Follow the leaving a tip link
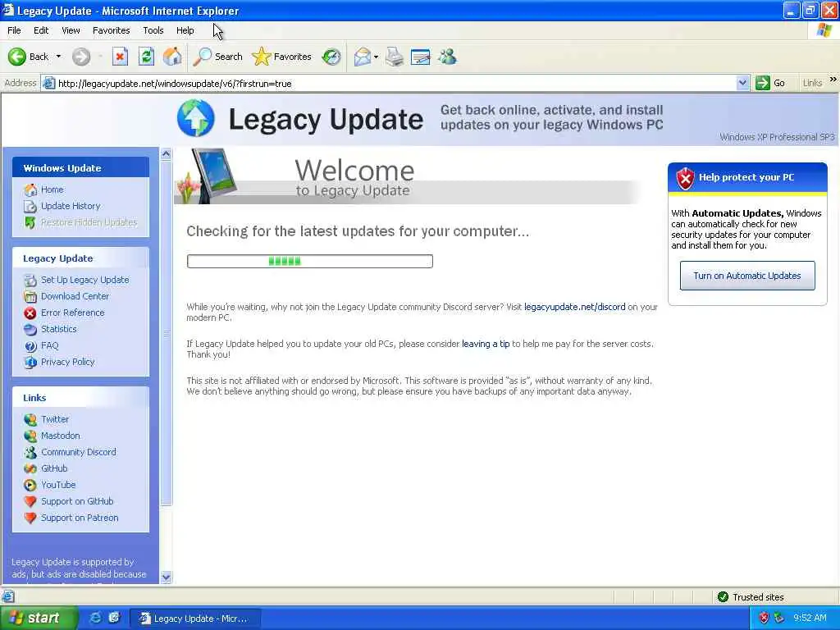 pos(486,344)
